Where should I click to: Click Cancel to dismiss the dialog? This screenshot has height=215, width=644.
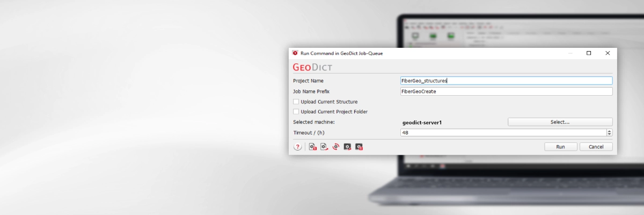[596, 147]
